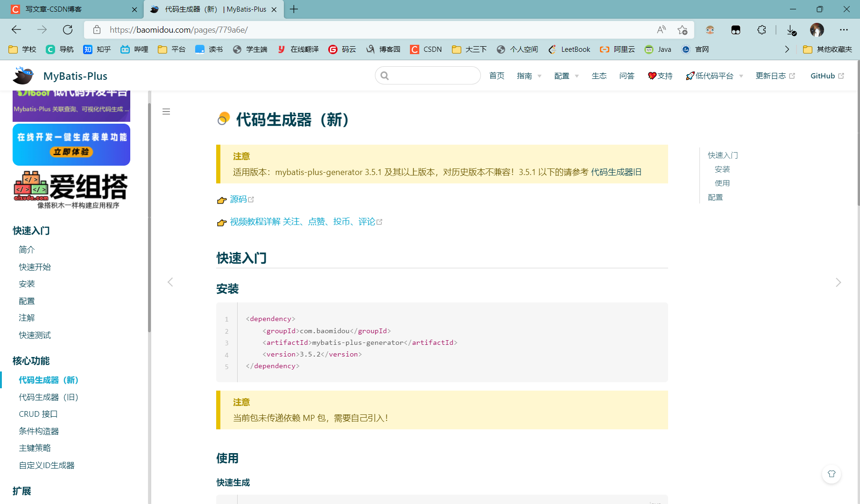Reload the page with refresh icon
Image resolution: width=860 pixels, height=504 pixels.
click(x=68, y=30)
